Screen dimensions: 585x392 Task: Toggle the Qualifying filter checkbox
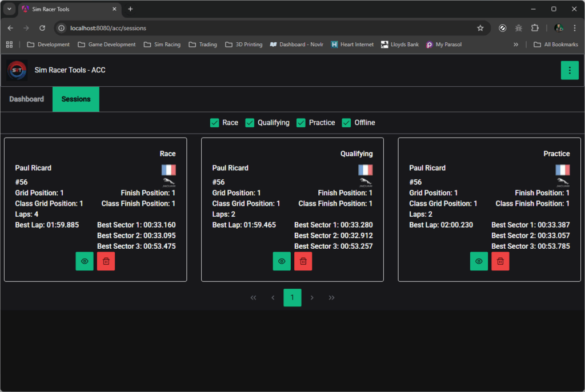(x=250, y=123)
